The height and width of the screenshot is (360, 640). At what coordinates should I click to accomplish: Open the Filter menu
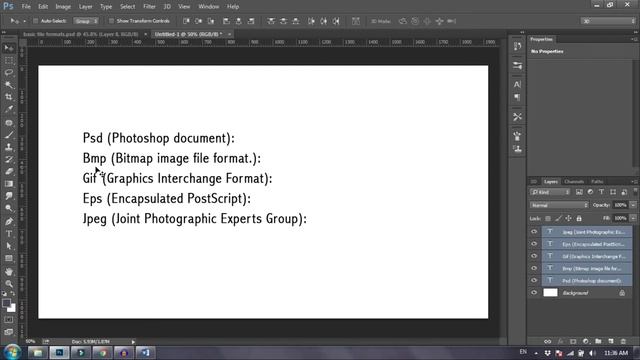tap(149, 7)
